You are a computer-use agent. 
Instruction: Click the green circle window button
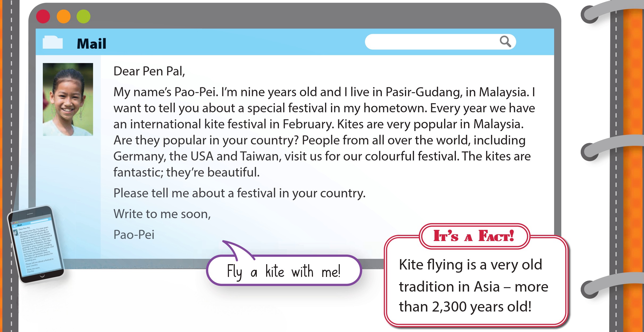point(83,16)
